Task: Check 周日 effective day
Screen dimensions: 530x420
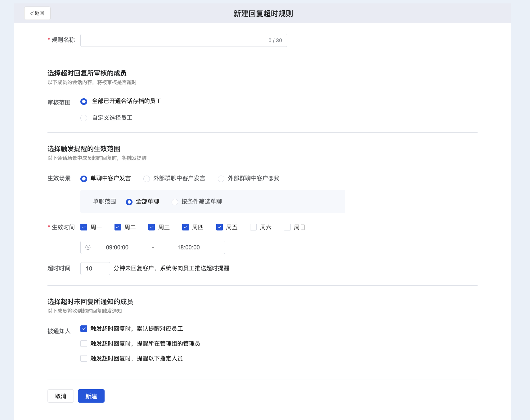Action: click(x=287, y=227)
